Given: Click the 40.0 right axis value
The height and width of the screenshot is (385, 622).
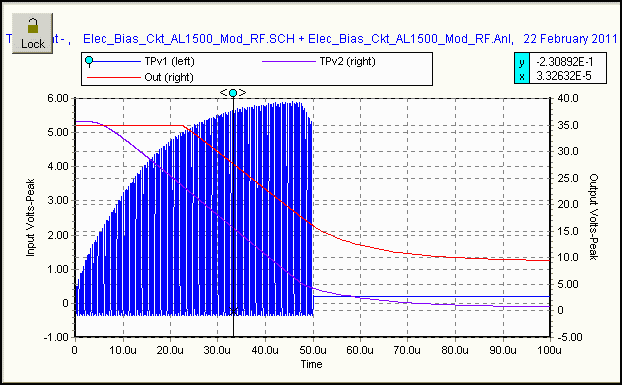Looking at the screenshot, I should coord(568,98).
